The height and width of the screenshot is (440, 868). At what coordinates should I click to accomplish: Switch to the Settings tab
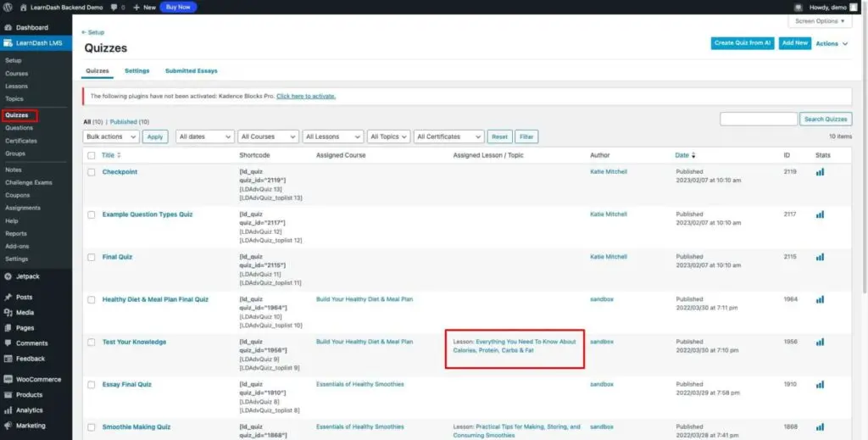pos(136,71)
